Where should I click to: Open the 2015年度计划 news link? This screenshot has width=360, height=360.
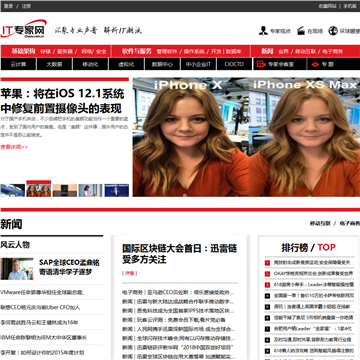(42, 352)
